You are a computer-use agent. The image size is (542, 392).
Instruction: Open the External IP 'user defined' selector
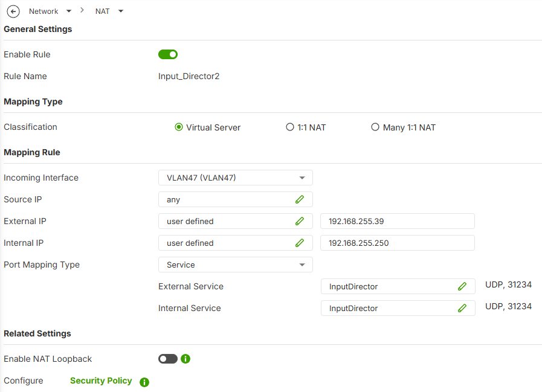(236, 221)
